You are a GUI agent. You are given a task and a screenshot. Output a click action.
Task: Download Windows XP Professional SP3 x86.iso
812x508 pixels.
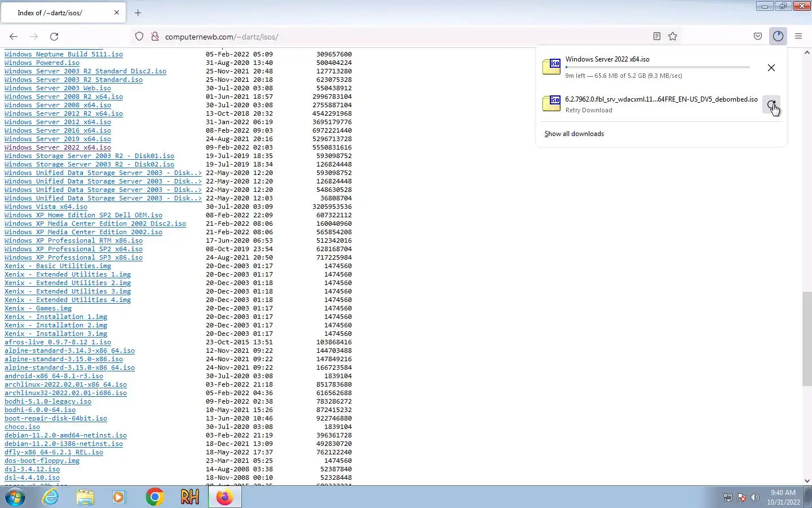tap(73, 257)
